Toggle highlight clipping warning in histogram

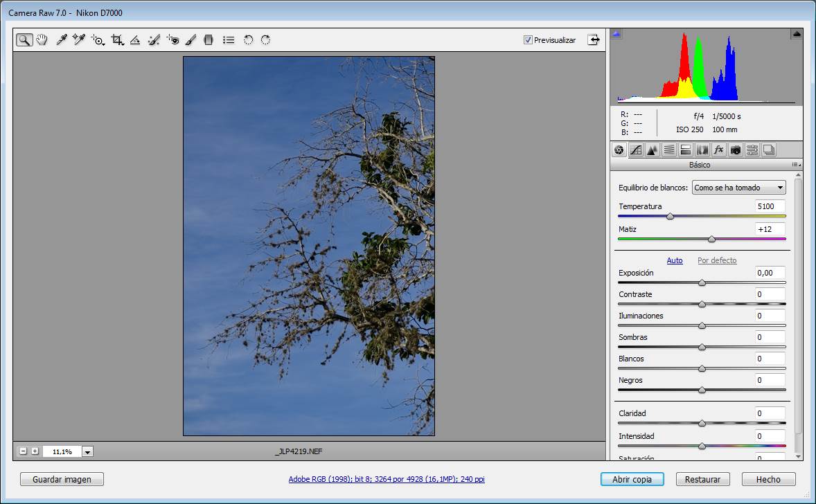coord(796,35)
